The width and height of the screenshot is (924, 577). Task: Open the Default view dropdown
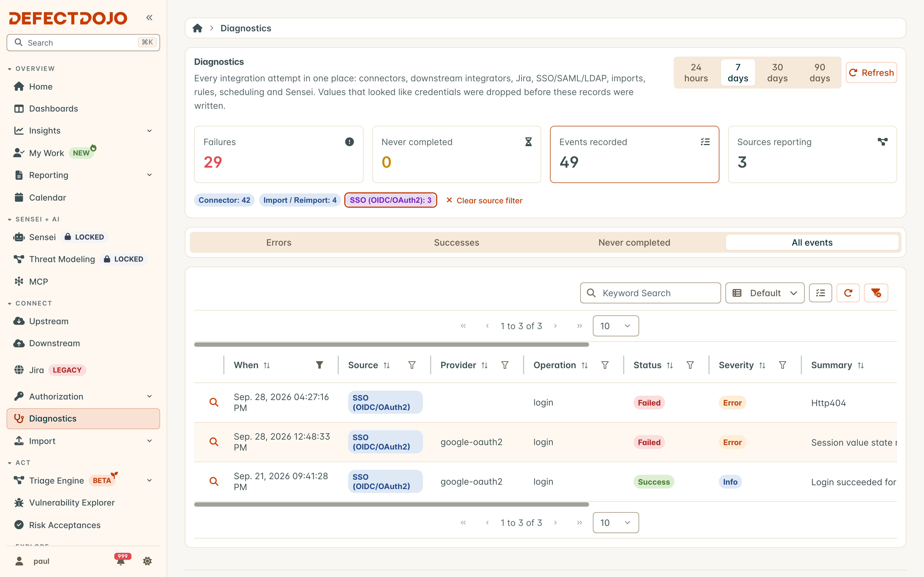[765, 293]
